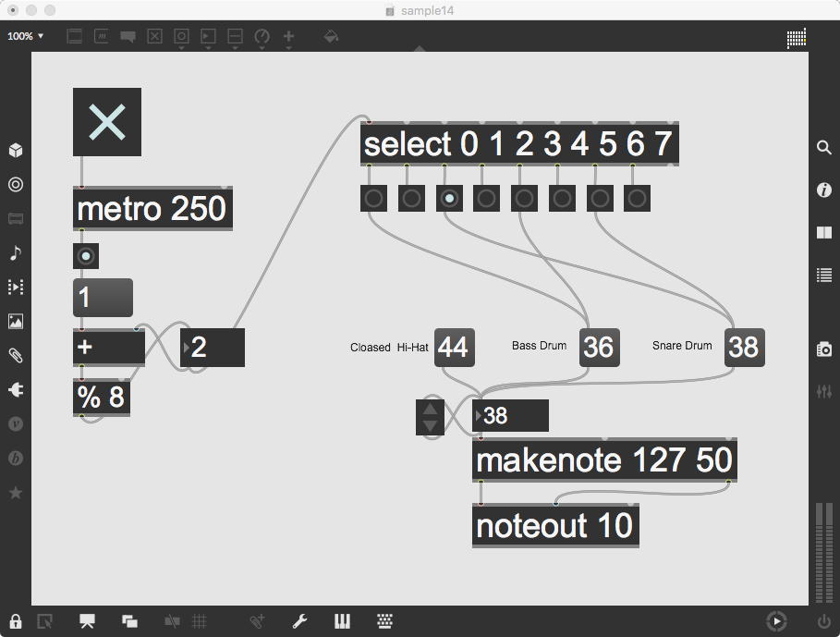
Task: Click the Bass Drum comment label
Action: [539, 346]
